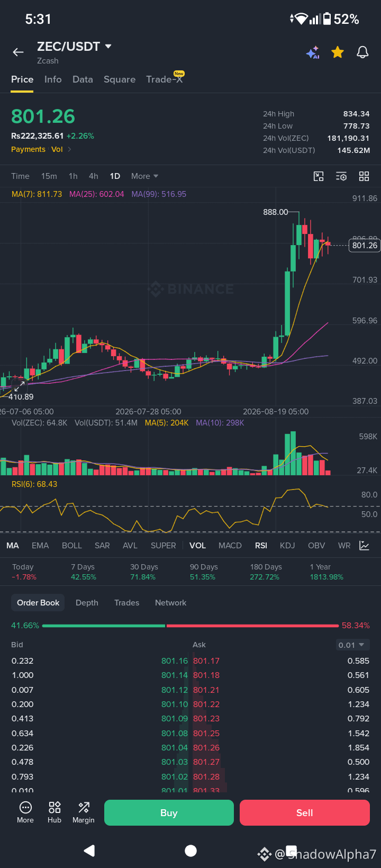Tap the 888.00 high price marker
The image size is (381, 868).
[x=276, y=212]
